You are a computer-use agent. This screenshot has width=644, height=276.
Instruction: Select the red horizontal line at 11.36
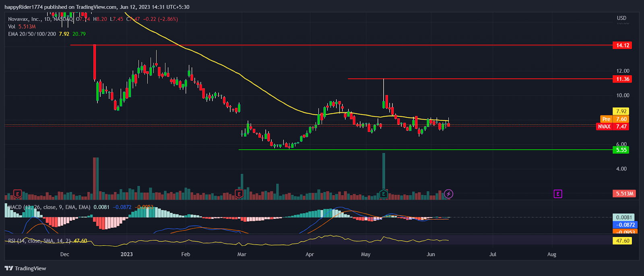[x=479, y=79]
